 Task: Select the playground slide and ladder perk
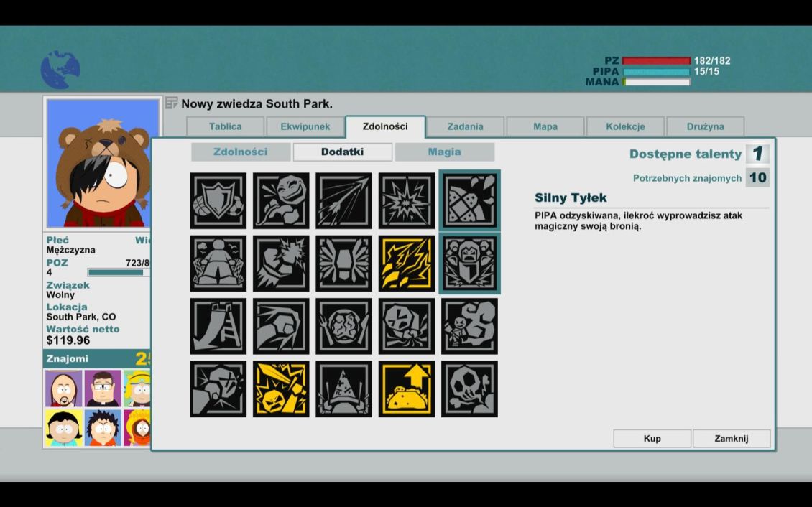click(x=218, y=326)
